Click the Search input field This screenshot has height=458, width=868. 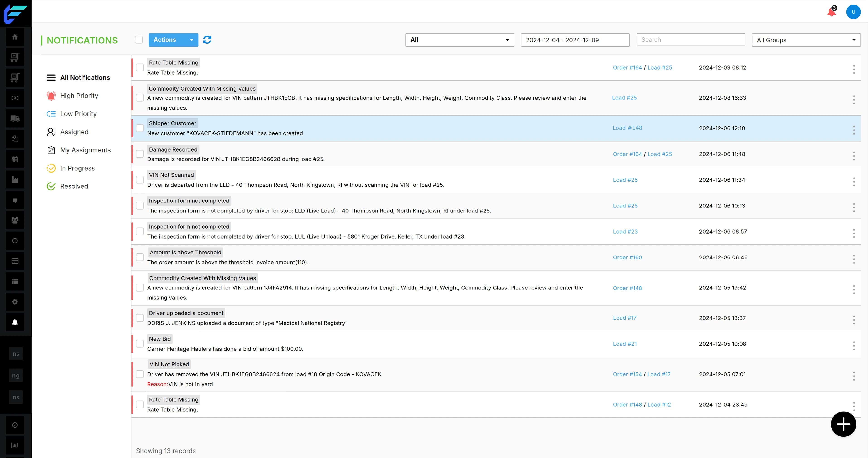(x=690, y=39)
